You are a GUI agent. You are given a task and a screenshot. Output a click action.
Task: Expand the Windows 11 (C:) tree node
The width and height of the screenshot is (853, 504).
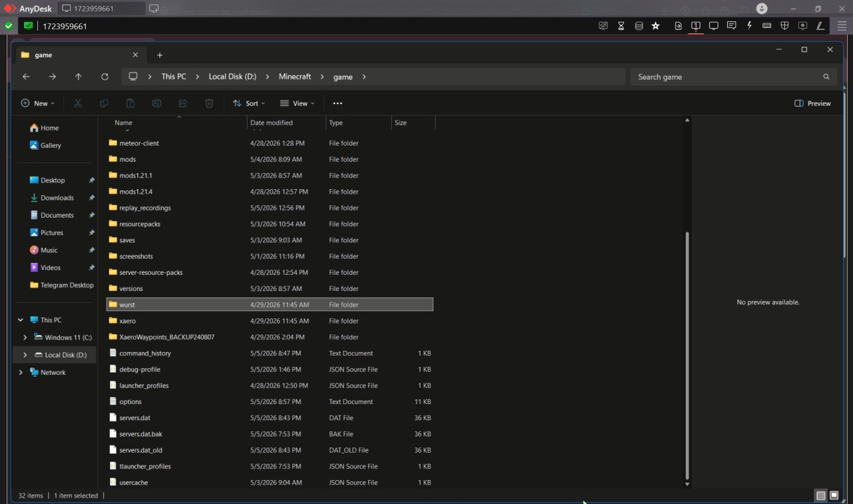[x=25, y=338]
